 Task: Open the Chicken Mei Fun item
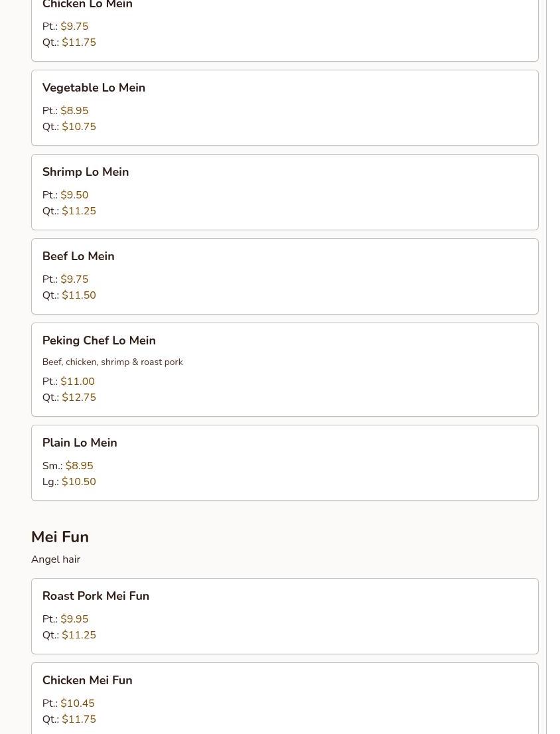[x=87, y=680]
